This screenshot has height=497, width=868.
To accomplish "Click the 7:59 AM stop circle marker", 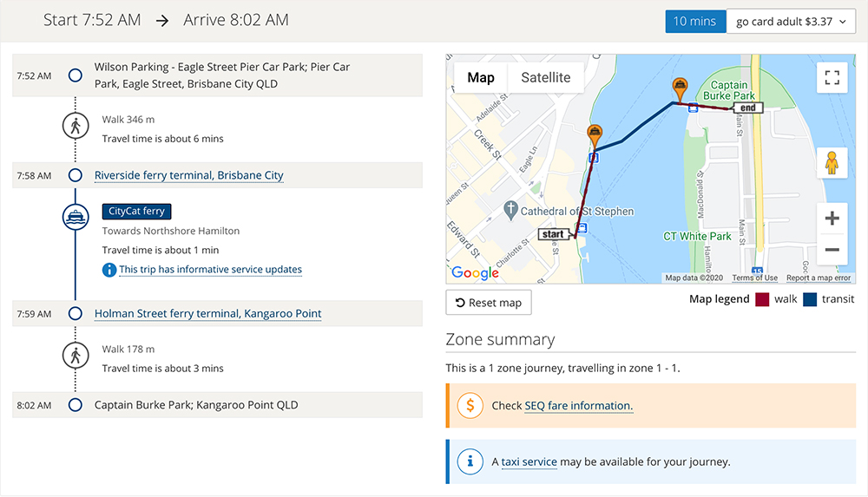I will coord(76,314).
